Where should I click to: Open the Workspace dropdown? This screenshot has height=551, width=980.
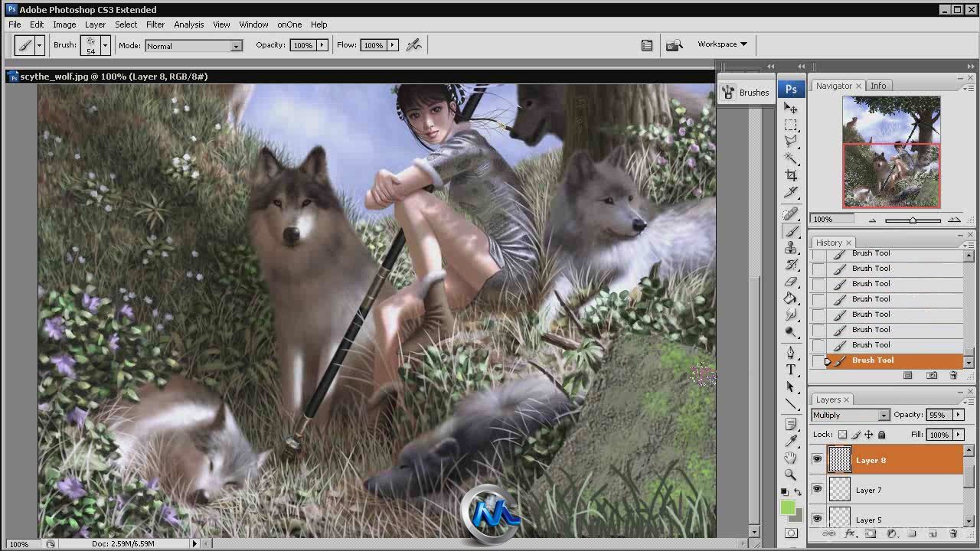click(x=722, y=44)
